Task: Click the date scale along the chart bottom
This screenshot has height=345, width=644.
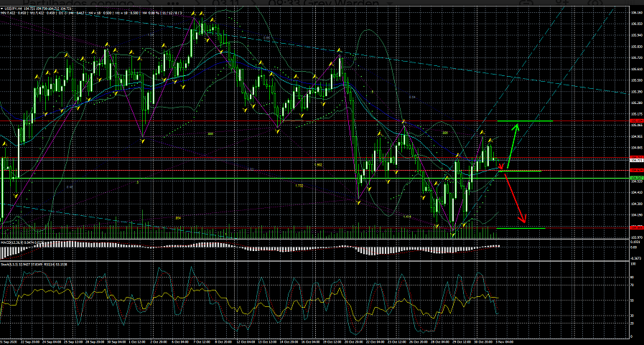Action: click(x=287, y=341)
